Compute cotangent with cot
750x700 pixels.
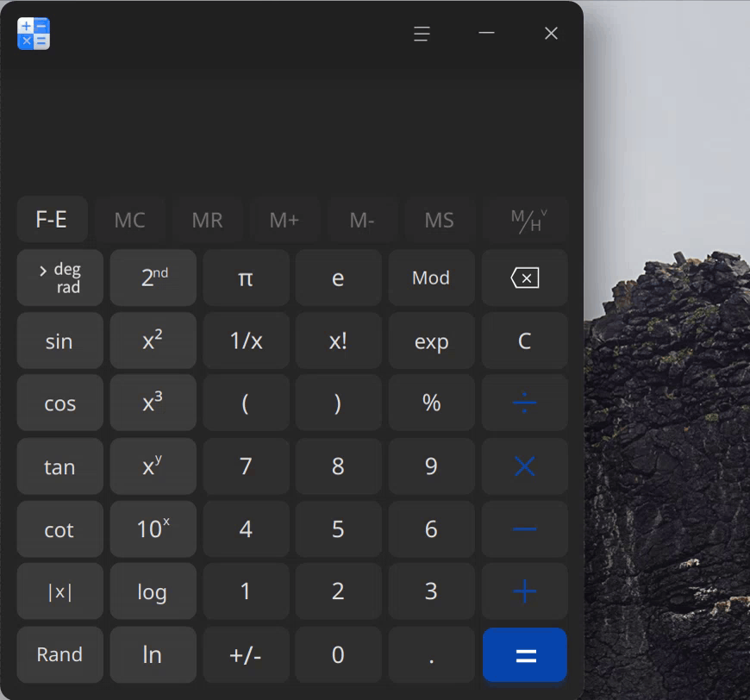59,528
